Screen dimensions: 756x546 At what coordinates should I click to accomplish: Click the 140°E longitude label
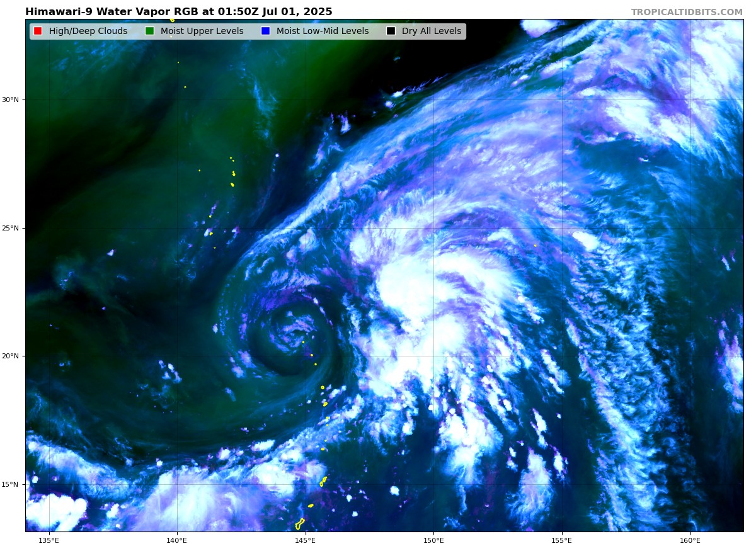coord(177,540)
